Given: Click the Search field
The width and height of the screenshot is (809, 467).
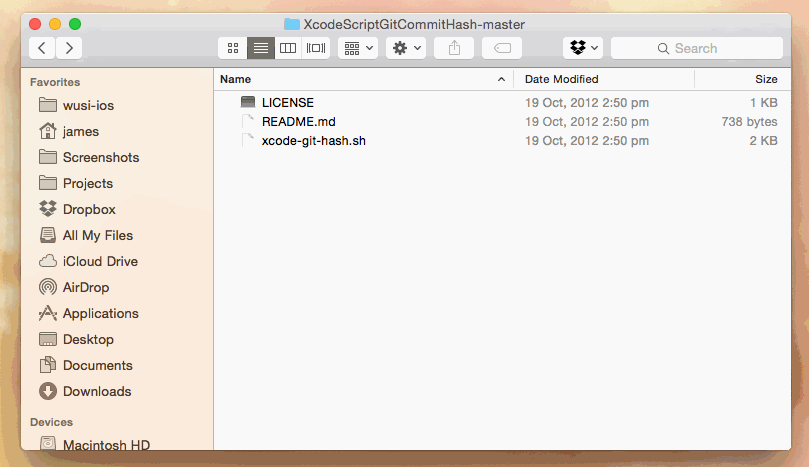Looking at the screenshot, I should coord(697,48).
